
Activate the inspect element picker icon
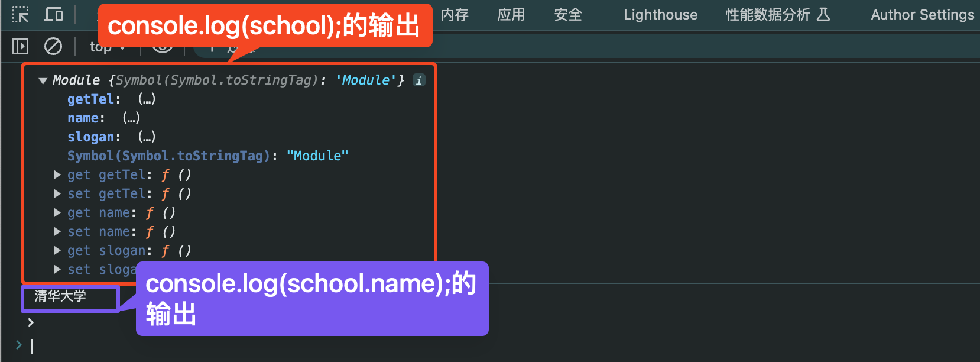tap(20, 15)
